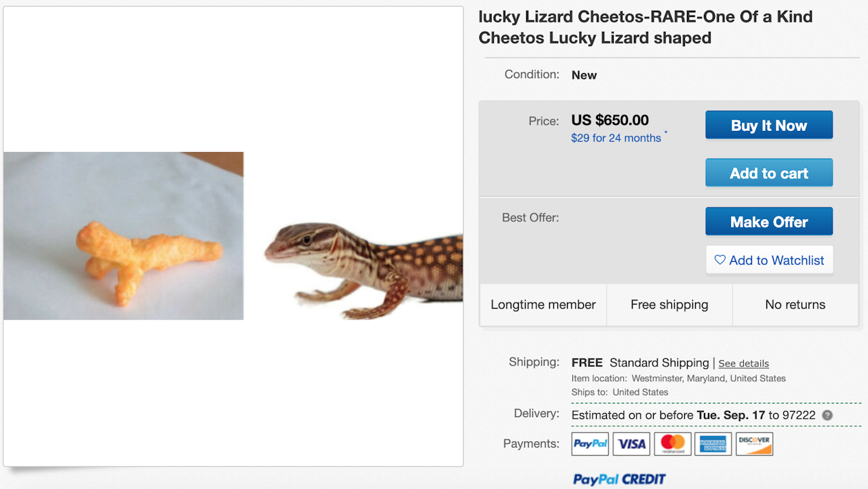This screenshot has width=868, height=489.
Task: Click the Longtime member badge
Action: point(543,305)
